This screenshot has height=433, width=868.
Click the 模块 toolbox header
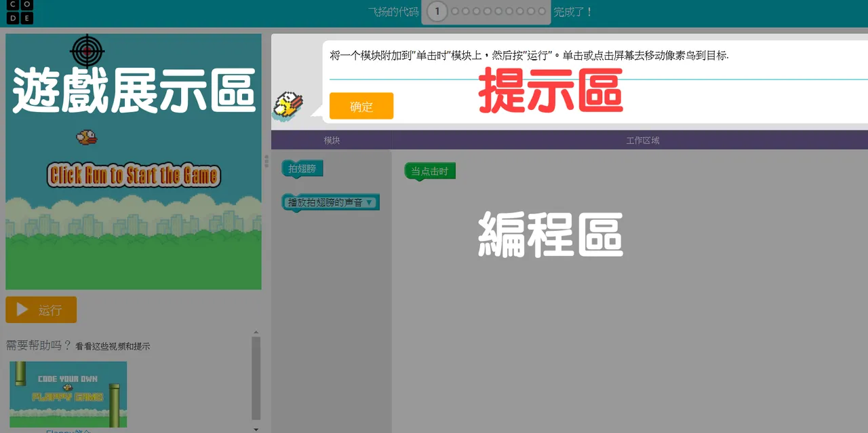[332, 140]
